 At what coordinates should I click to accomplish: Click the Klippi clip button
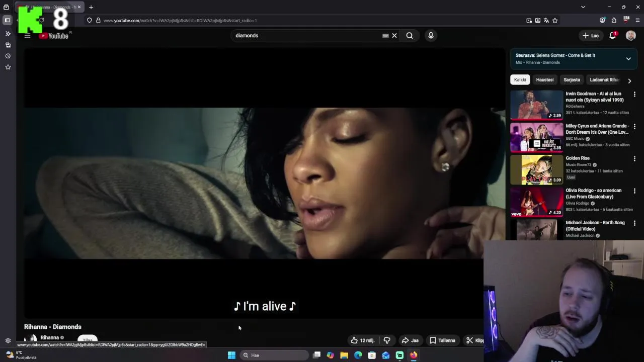(474, 340)
